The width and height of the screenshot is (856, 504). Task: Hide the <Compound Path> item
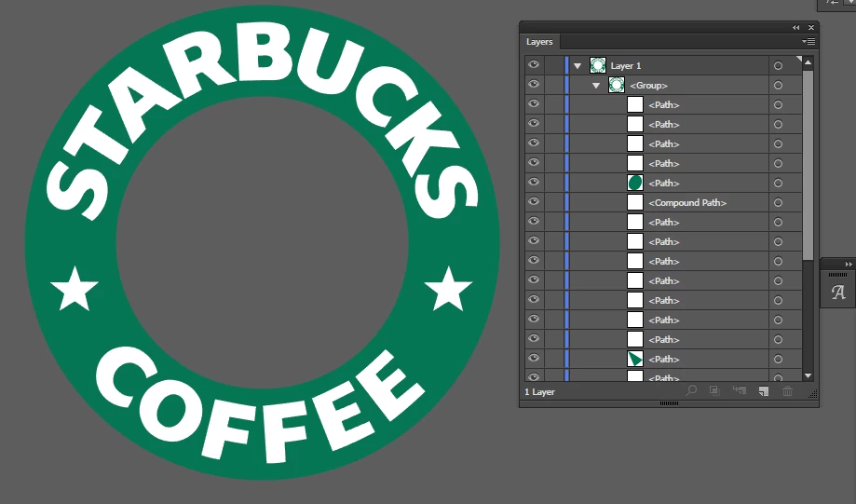coord(534,202)
